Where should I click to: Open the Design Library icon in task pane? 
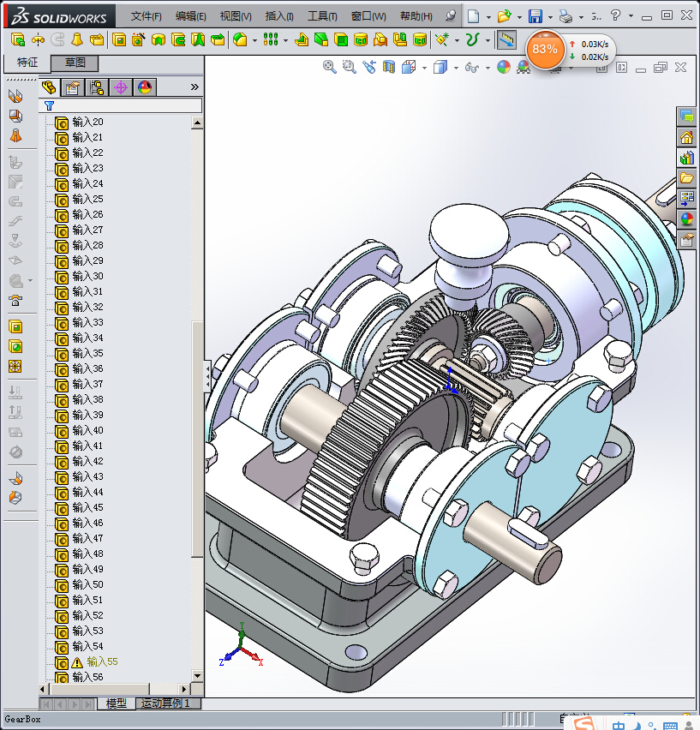point(686,158)
